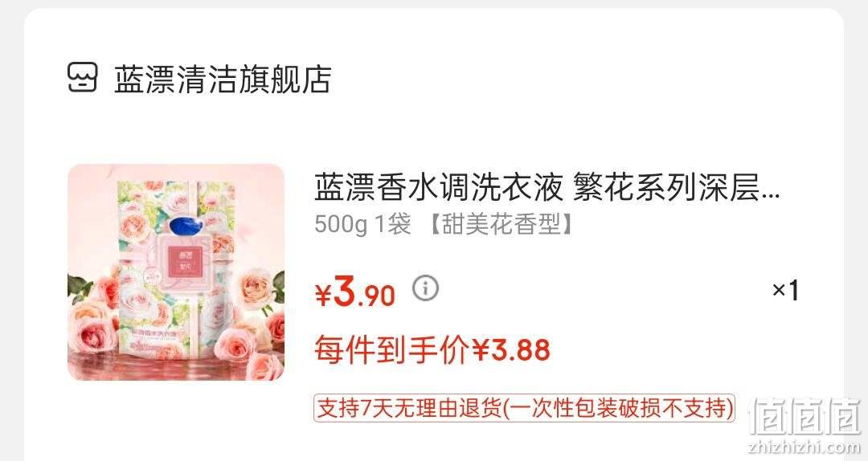Click the ×1 quantity indicator

coord(785,290)
